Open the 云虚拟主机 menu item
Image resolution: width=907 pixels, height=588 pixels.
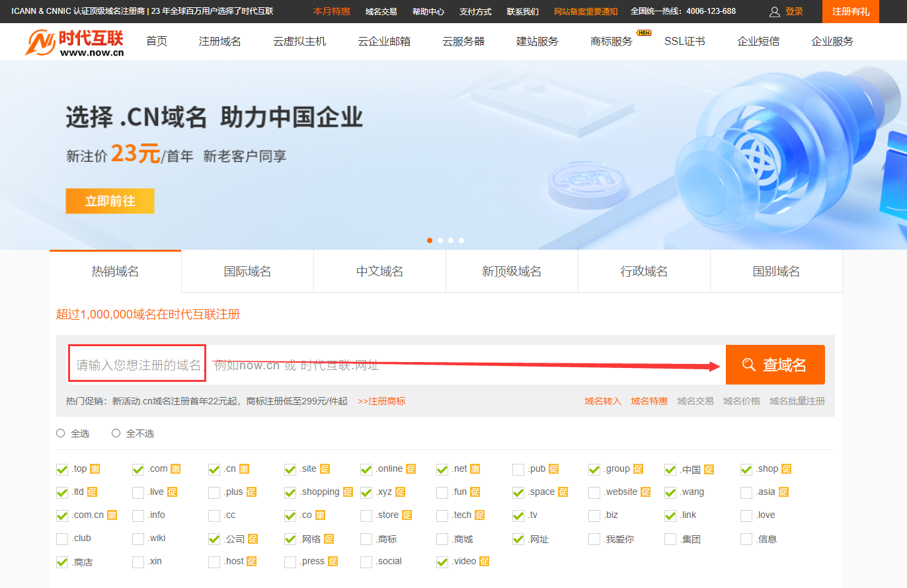(x=299, y=41)
